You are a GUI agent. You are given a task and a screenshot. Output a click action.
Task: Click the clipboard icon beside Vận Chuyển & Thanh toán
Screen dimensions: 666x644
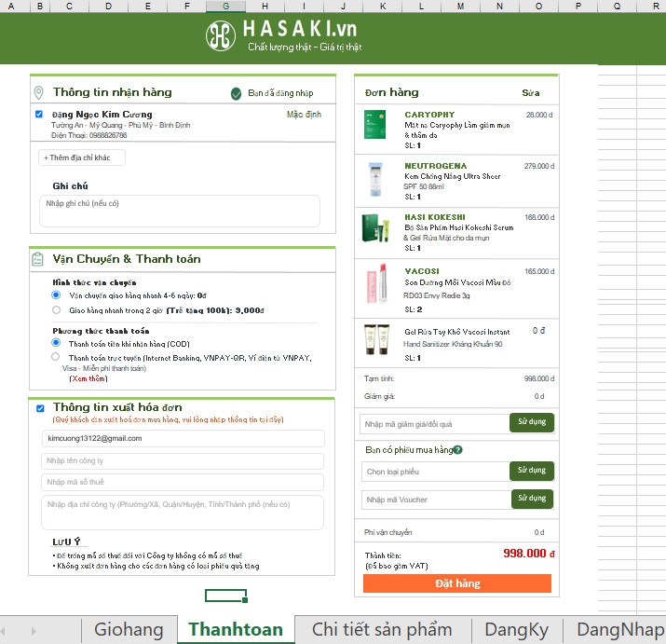pos(37,259)
